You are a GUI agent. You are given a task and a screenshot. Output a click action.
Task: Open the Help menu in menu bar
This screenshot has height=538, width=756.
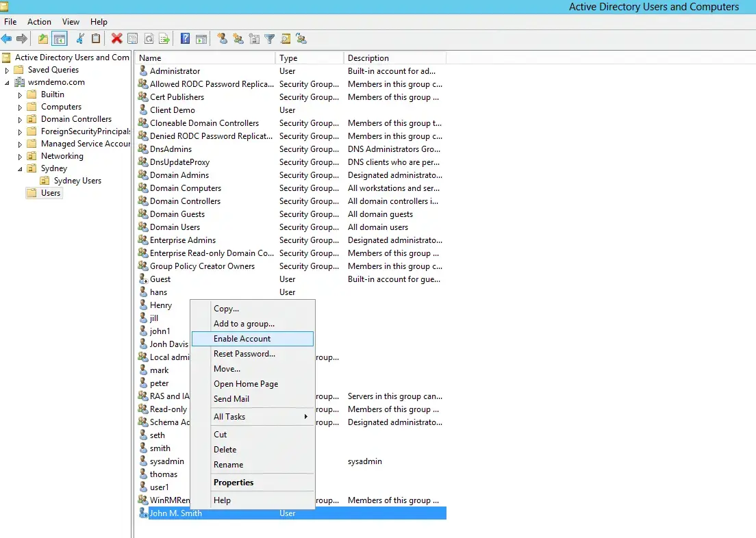pos(99,22)
